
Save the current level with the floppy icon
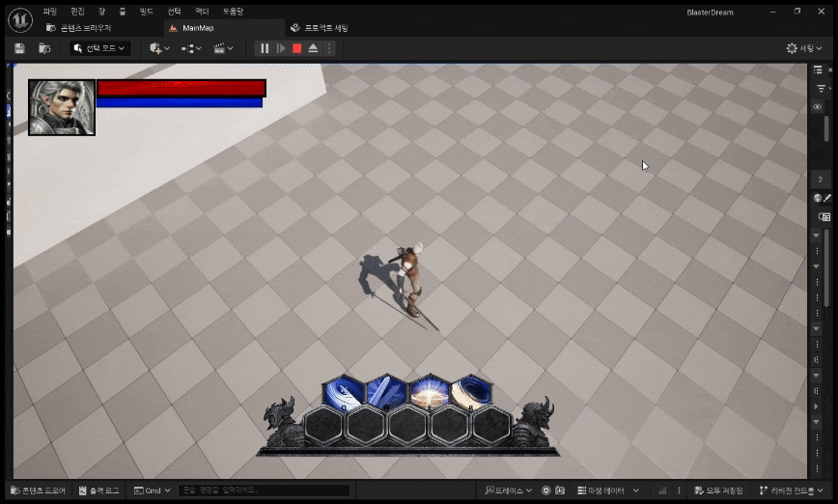point(19,48)
